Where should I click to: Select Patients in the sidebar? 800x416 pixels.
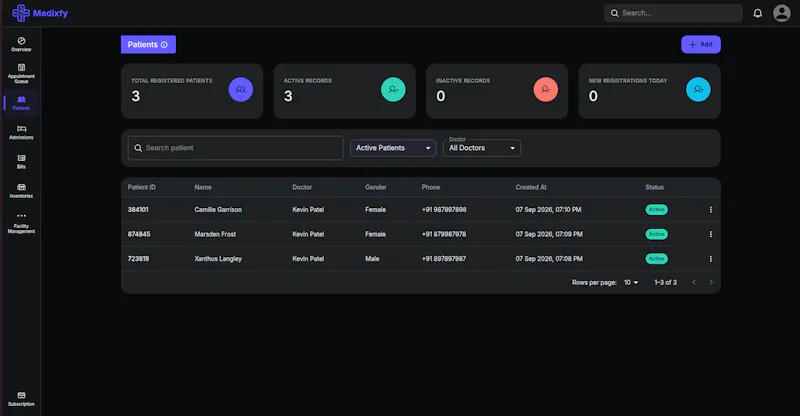(x=21, y=103)
